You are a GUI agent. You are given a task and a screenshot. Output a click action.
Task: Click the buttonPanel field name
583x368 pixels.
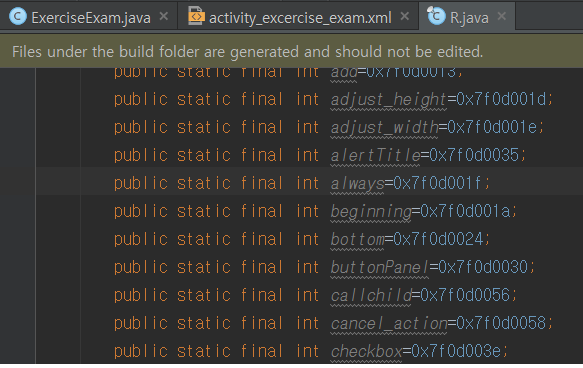[x=380, y=267]
